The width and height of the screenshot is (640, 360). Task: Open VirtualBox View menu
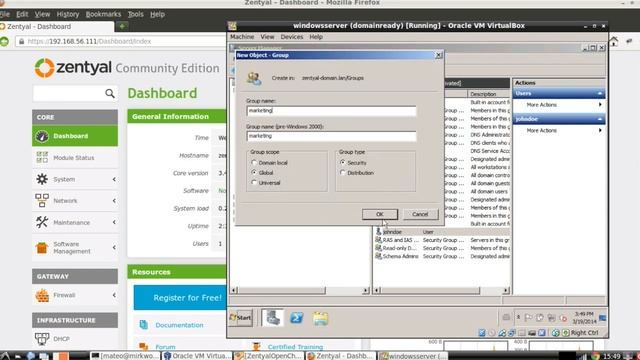[x=267, y=37]
